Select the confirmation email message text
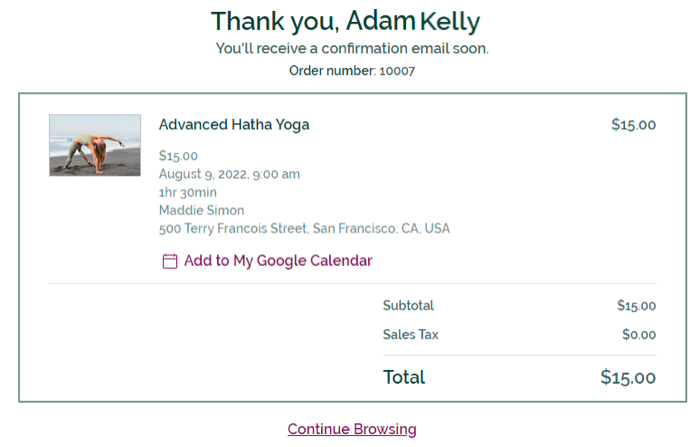Image resolution: width=700 pixels, height=447 pixels. pos(352,48)
